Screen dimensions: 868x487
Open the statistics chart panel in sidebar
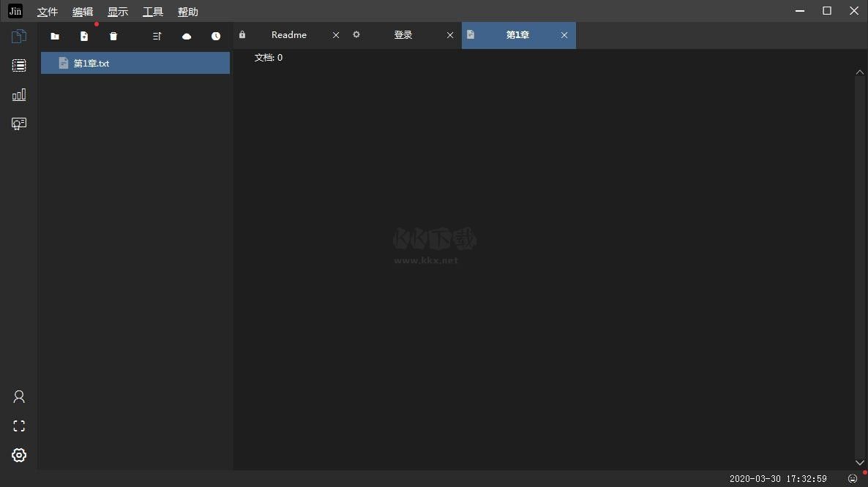[18, 94]
